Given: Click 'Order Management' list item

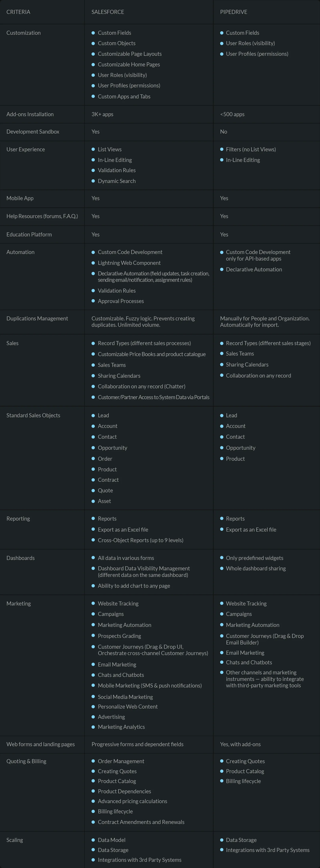Looking at the screenshot, I should (121, 761).
